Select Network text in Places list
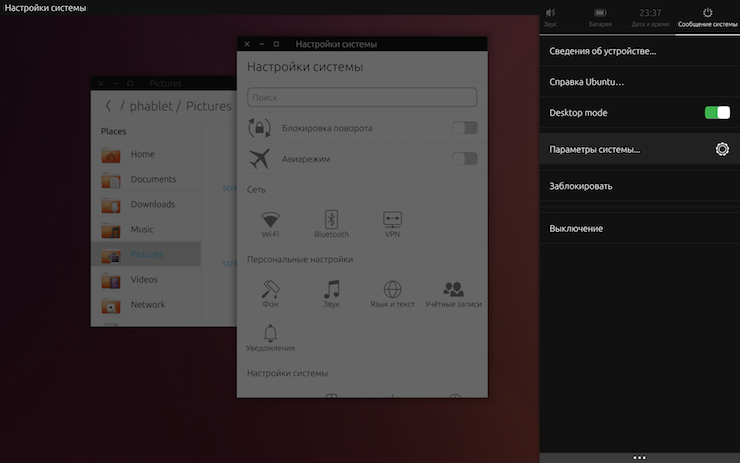The width and height of the screenshot is (740, 463). point(148,304)
